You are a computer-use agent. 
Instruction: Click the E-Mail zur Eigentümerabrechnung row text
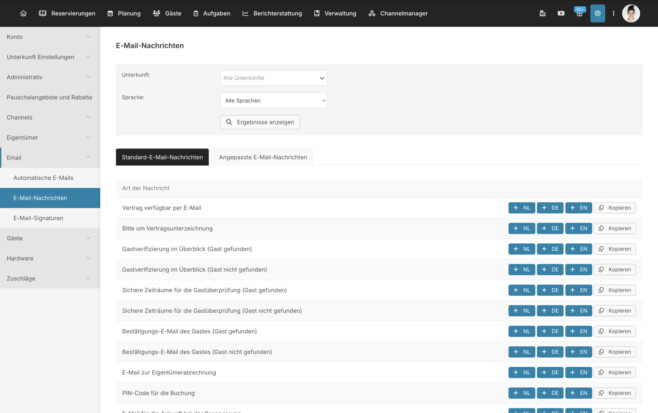point(169,372)
